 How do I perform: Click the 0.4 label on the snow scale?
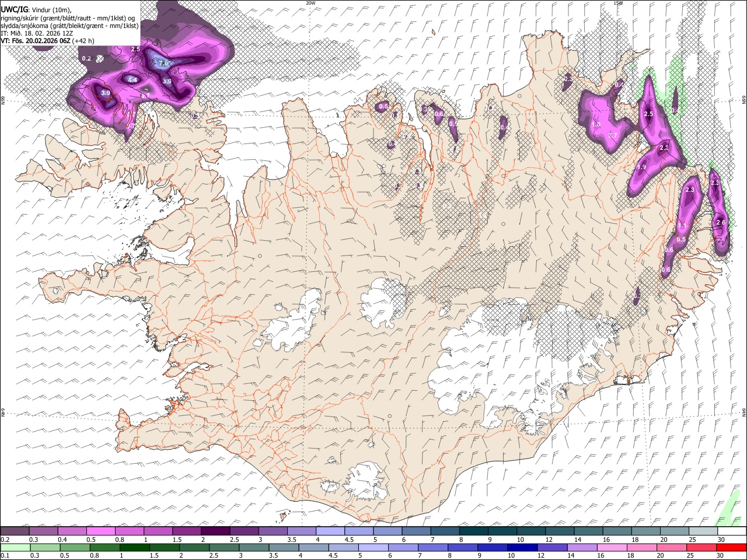click(62, 540)
